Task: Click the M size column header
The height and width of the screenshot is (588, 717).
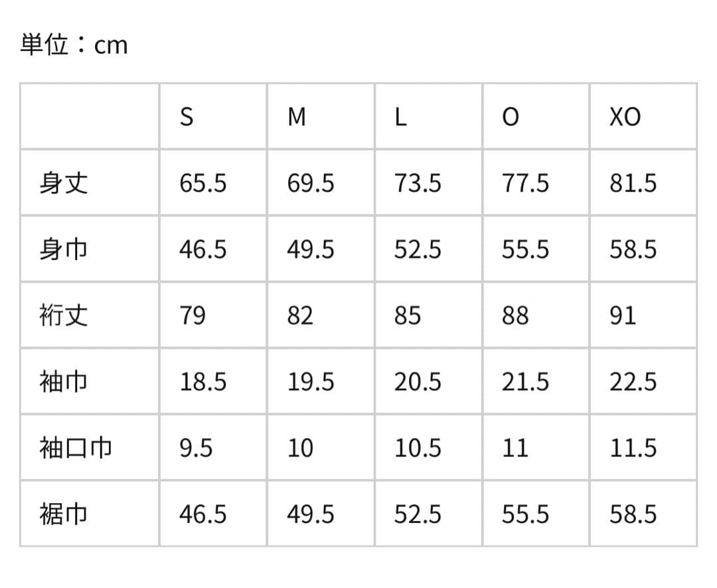Action: pos(297,117)
